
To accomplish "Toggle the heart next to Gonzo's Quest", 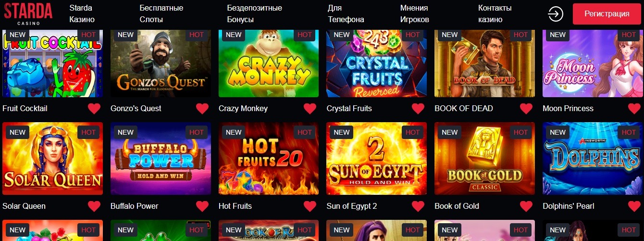I will 202,109.
